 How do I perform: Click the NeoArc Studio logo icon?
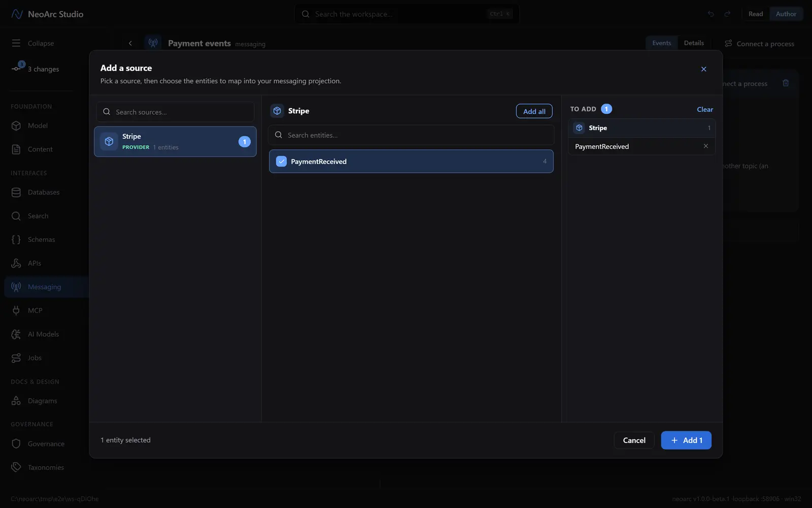(x=17, y=14)
